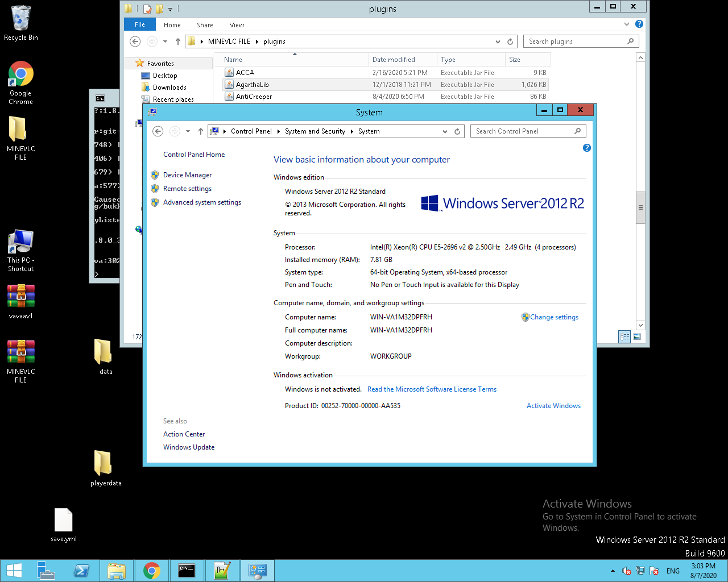Open the Recycle Bin desktop icon
This screenshot has width=728, height=582.
coord(21,23)
